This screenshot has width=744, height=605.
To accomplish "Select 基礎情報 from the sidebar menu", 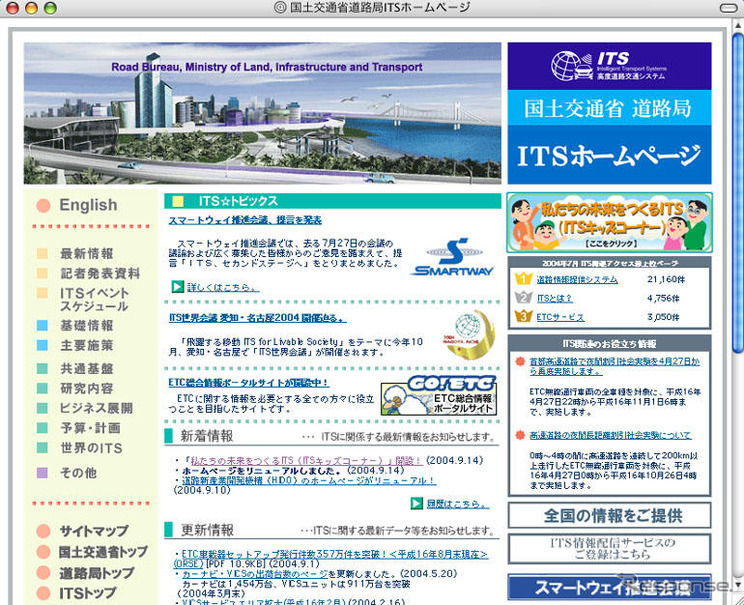I will [x=86, y=326].
